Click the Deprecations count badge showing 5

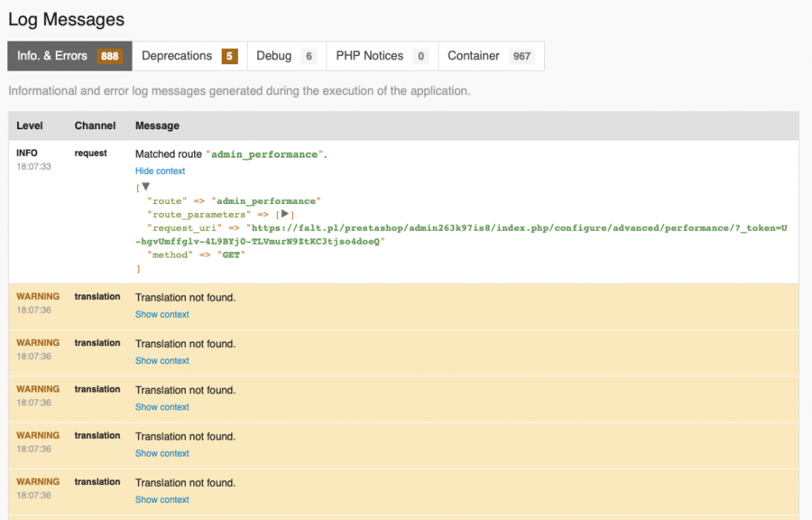tap(230, 57)
